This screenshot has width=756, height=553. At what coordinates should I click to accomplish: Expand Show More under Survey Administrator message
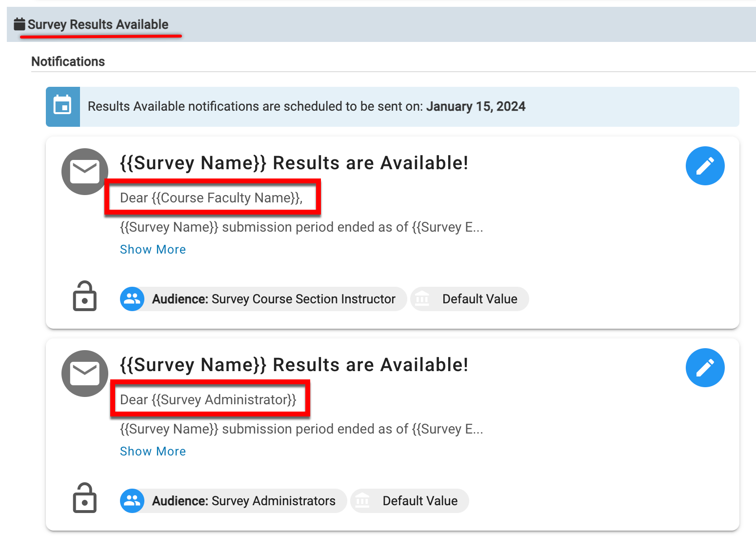[153, 451]
